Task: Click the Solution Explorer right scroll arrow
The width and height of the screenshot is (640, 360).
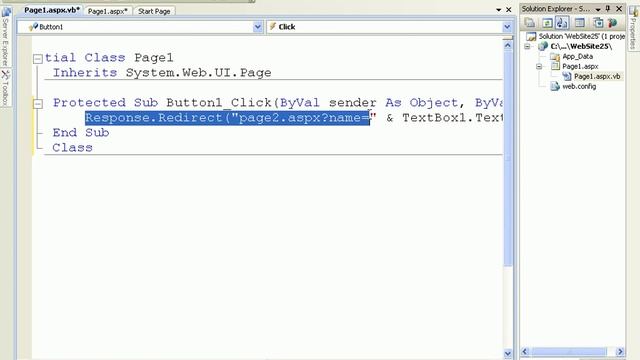Action: (620, 351)
